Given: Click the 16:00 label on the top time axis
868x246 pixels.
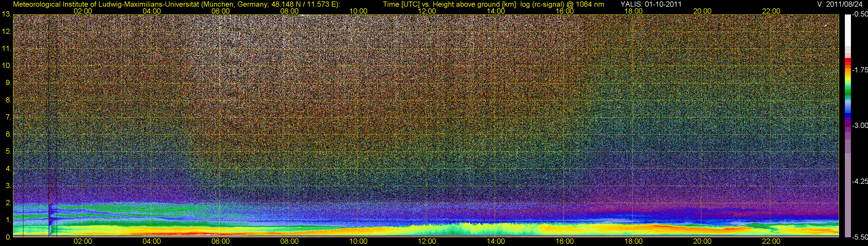Looking at the screenshot, I should coord(565,11).
